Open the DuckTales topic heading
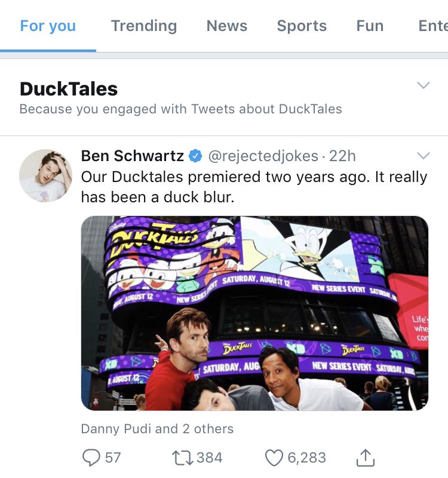Screen dimensions: 448x478 pos(69,89)
